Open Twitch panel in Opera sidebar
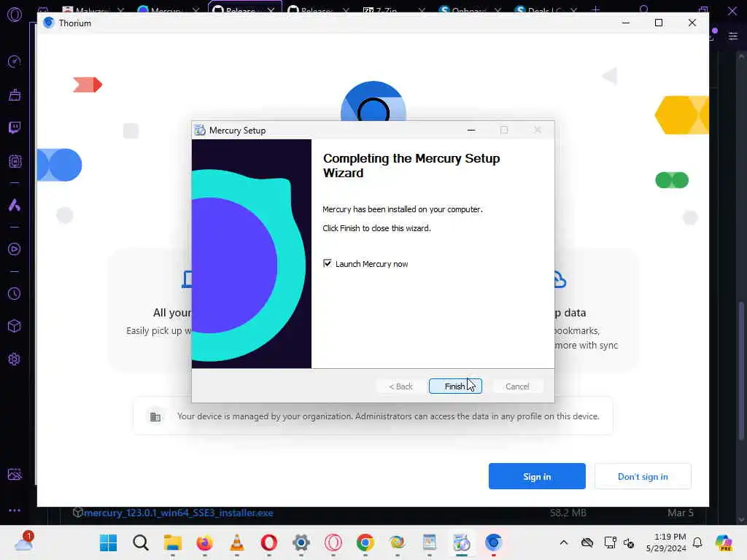747x560 pixels. pos(15,128)
